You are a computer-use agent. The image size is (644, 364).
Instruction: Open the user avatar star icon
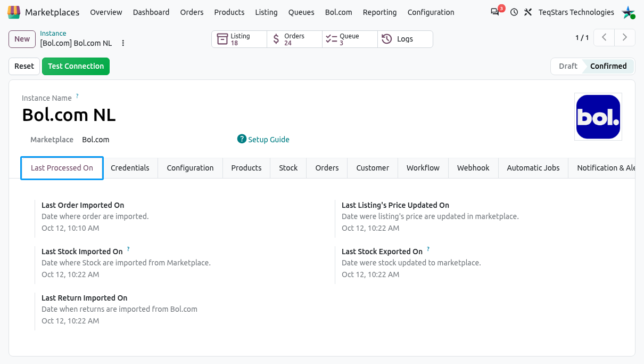[629, 12]
